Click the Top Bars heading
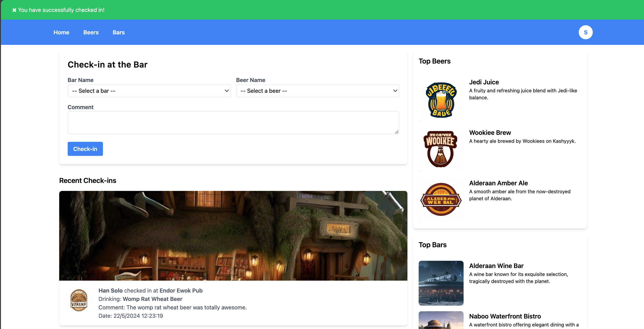644x329 pixels. tap(432, 245)
